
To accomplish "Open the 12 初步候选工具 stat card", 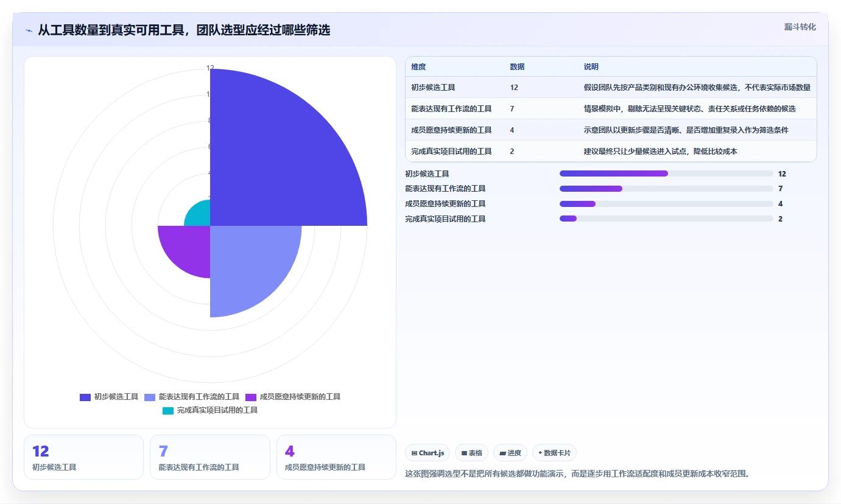I will pyautogui.click(x=83, y=457).
